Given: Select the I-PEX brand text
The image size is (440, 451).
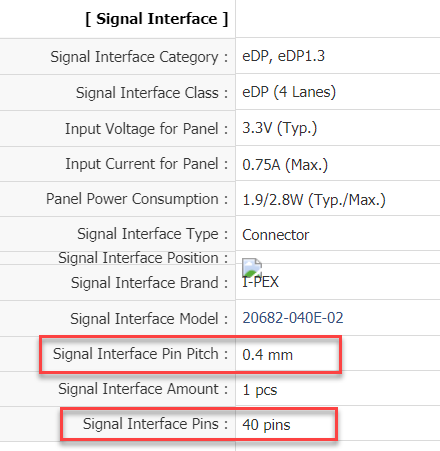Looking at the screenshot, I should click(x=260, y=282).
